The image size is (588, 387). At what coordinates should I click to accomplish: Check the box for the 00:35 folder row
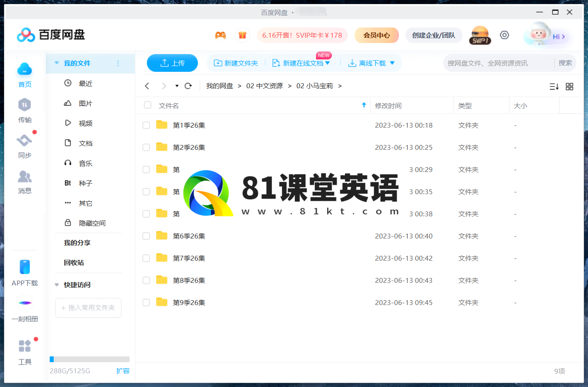[146, 192]
